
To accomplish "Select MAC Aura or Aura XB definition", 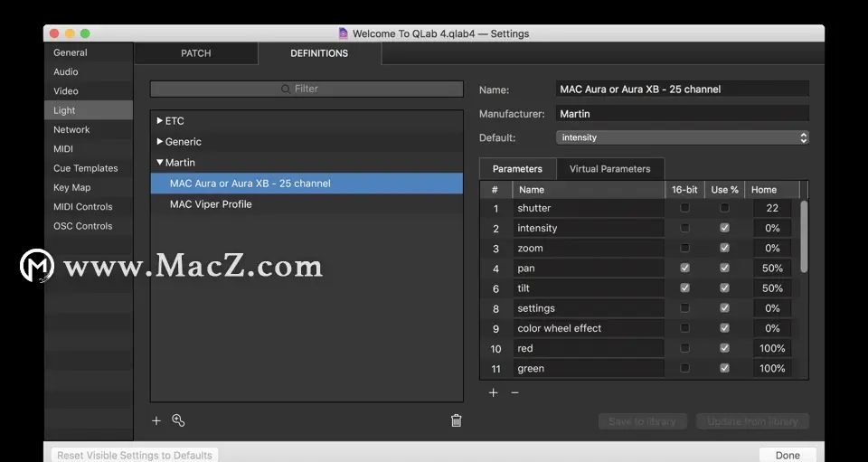I will point(307,184).
